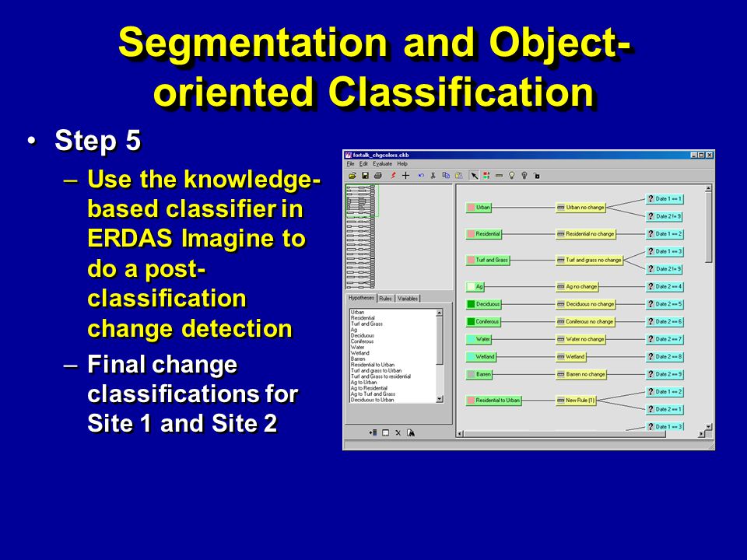The image size is (747, 560).
Task: Switch to the Hypotheses tab
Action: point(361,298)
